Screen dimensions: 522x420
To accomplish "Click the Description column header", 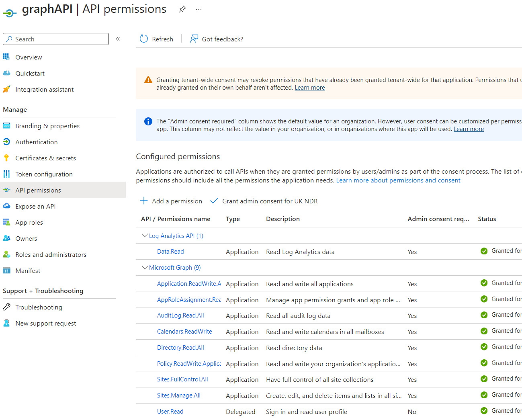I will click(x=283, y=219).
